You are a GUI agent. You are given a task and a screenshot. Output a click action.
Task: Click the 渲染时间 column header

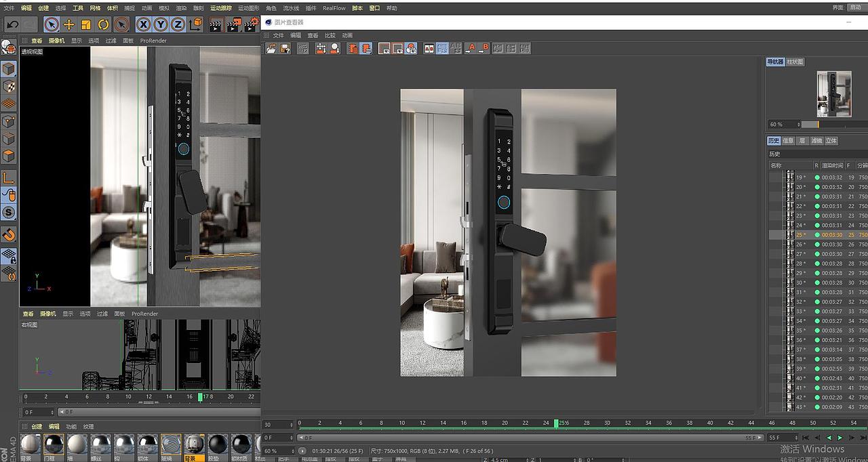pos(832,165)
